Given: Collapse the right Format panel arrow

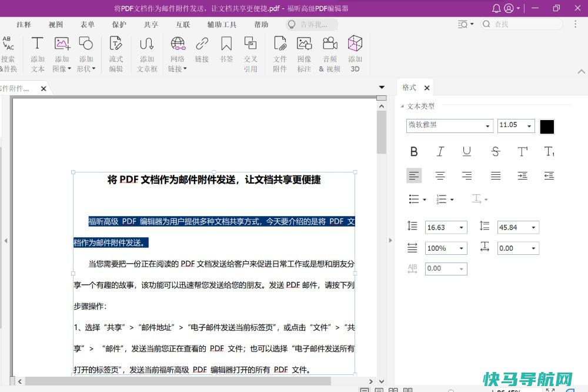Looking at the screenshot, I should (x=390, y=240).
